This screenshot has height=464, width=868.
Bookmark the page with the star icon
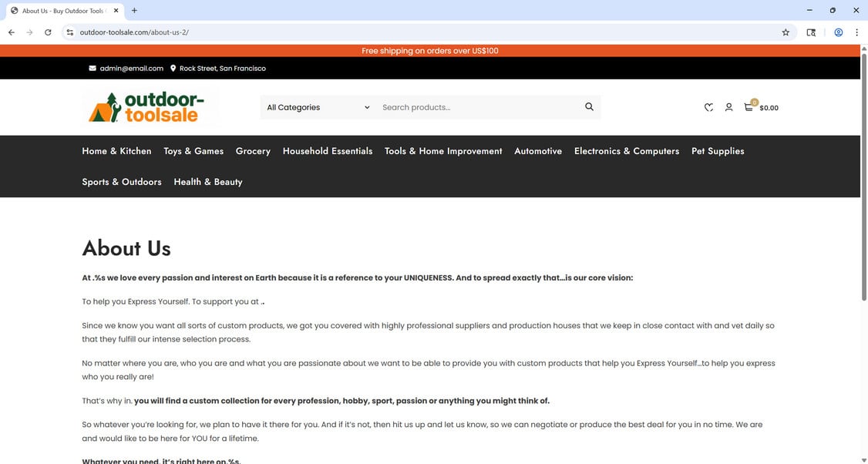(x=786, y=32)
